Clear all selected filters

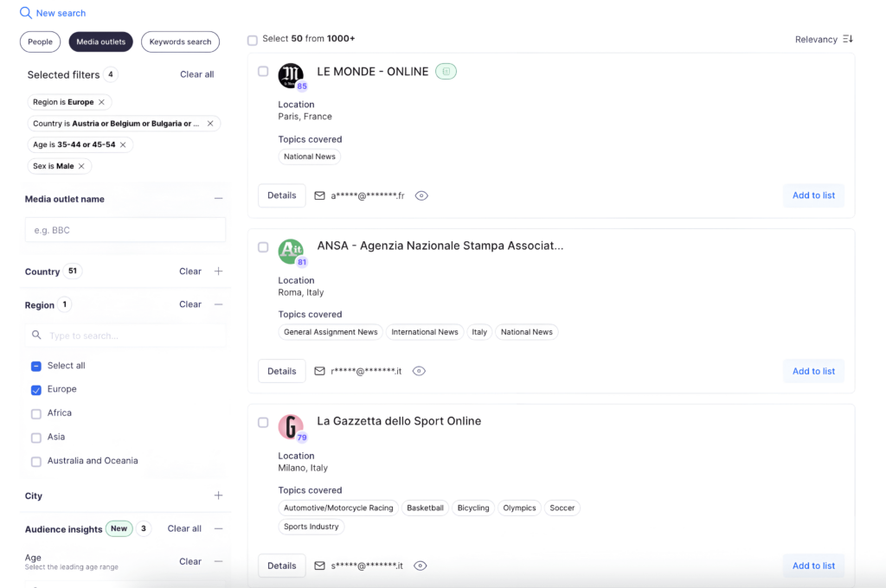pos(196,74)
